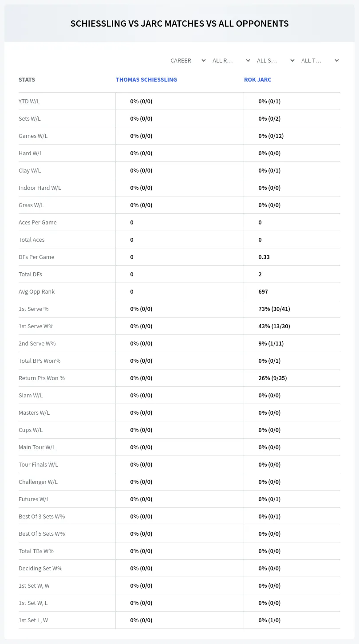Select the YTD W/L stat row label
This screenshot has width=359, height=644.
29,101
